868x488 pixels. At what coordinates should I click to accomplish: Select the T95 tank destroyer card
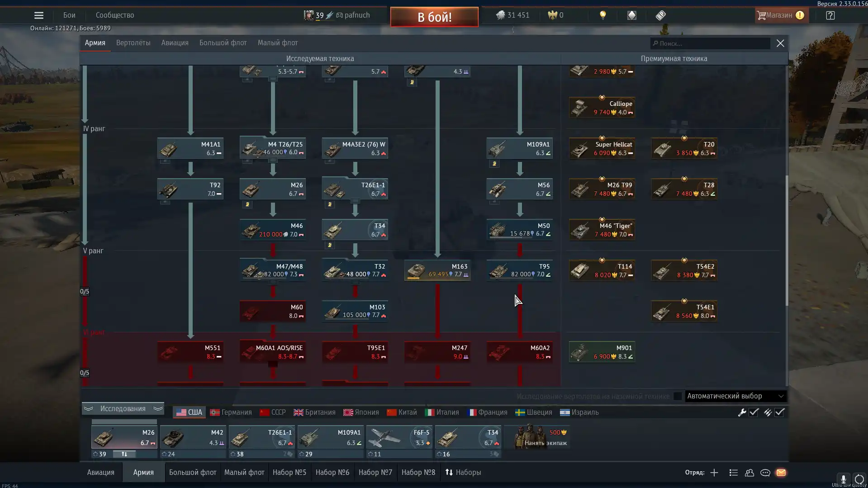[520, 270]
